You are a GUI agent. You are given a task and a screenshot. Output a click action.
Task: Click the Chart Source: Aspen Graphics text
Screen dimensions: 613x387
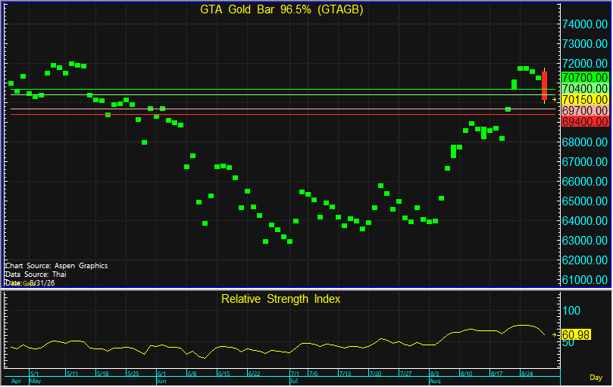[x=56, y=265]
